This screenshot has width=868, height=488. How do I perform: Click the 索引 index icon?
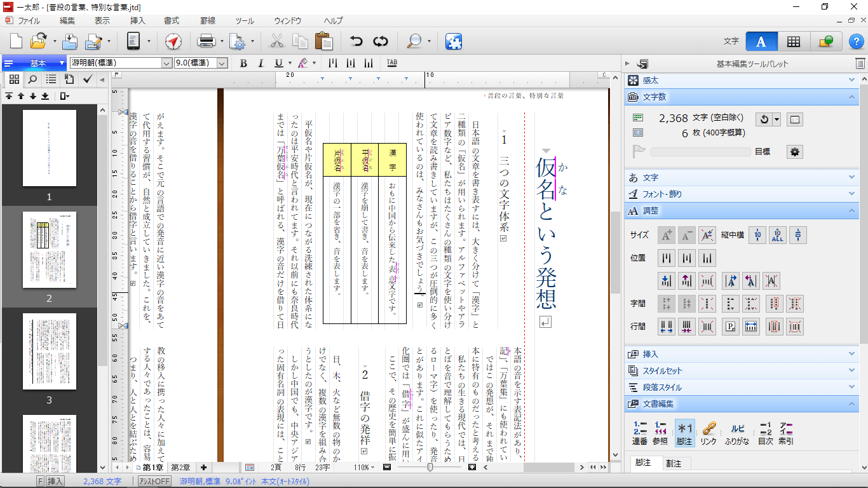click(x=786, y=432)
